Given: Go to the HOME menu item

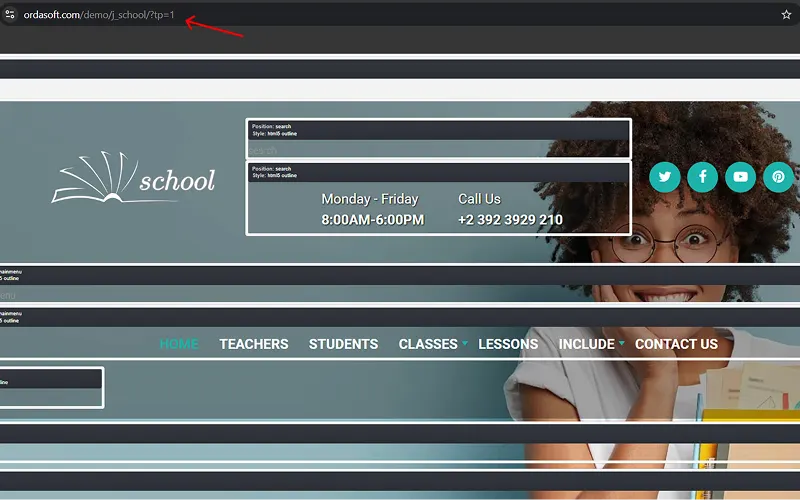Looking at the screenshot, I should click(x=179, y=344).
